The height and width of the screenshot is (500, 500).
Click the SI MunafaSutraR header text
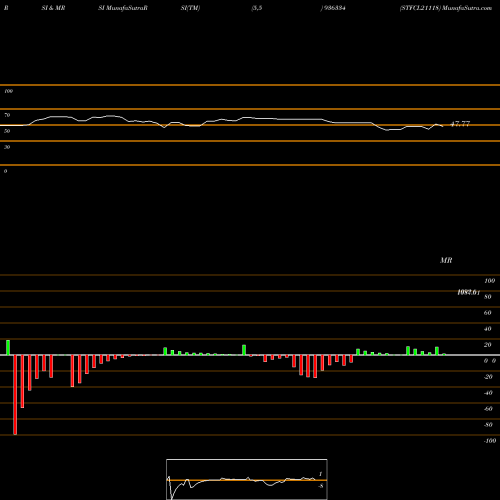click(x=123, y=8)
